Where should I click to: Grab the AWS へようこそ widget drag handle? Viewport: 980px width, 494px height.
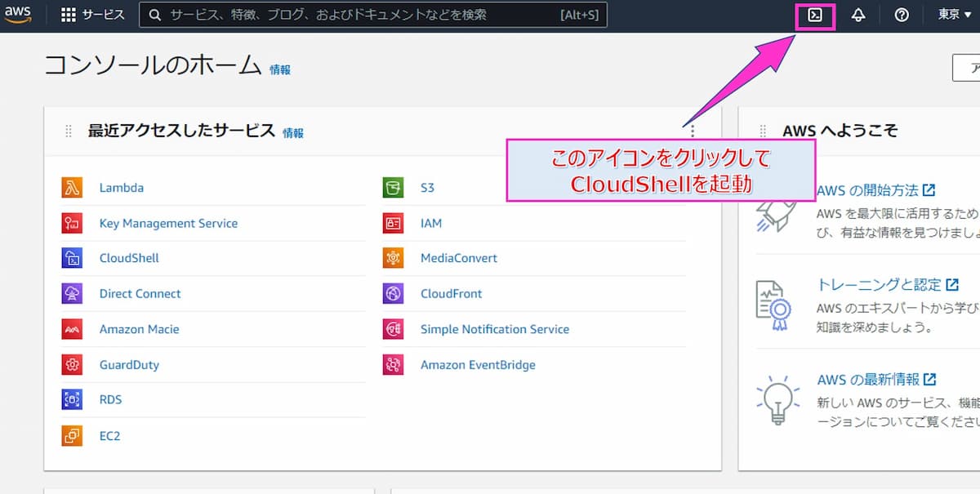[x=763, y=131]
